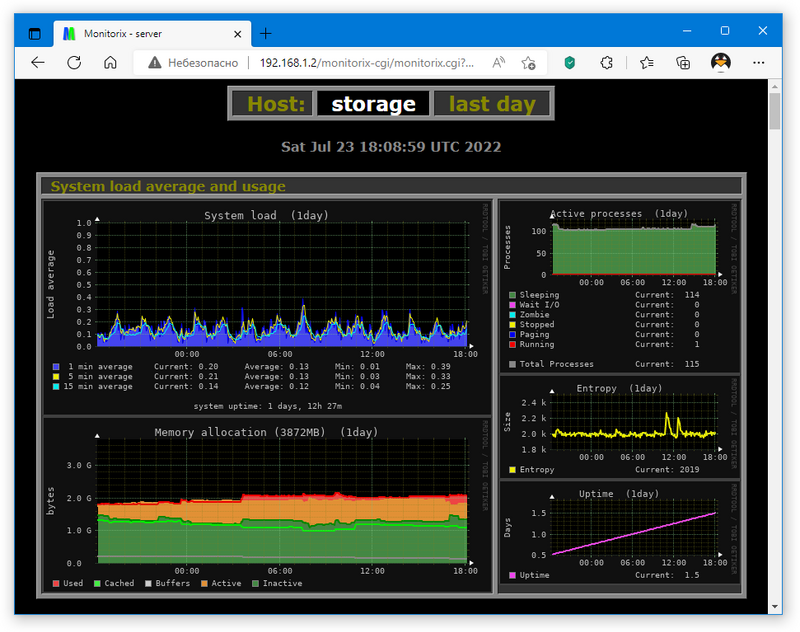Open the Active processes graph

pyautogui.click(x=619, y=287)
